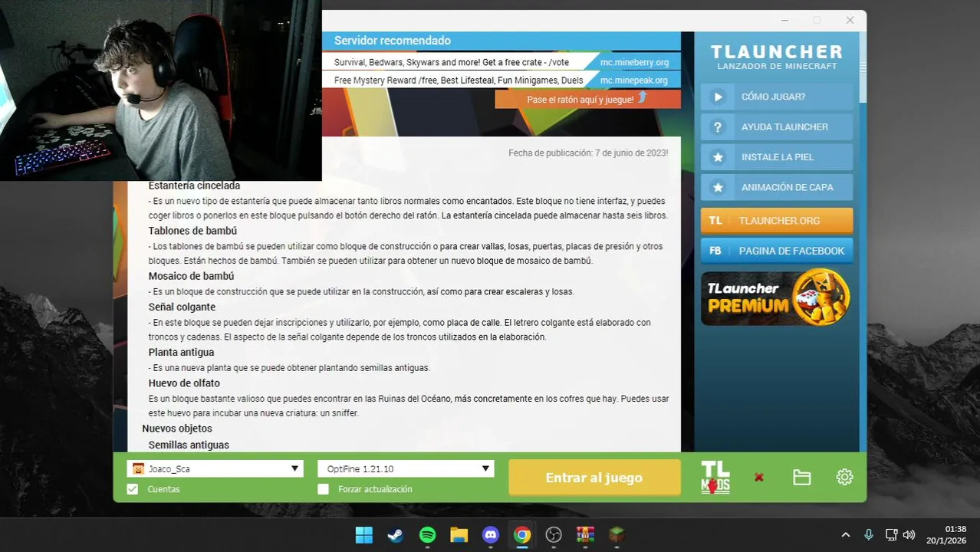This screenshot has width=980, height=552.
Task: Close the TLauncher window
Action: tap(850, 20)
